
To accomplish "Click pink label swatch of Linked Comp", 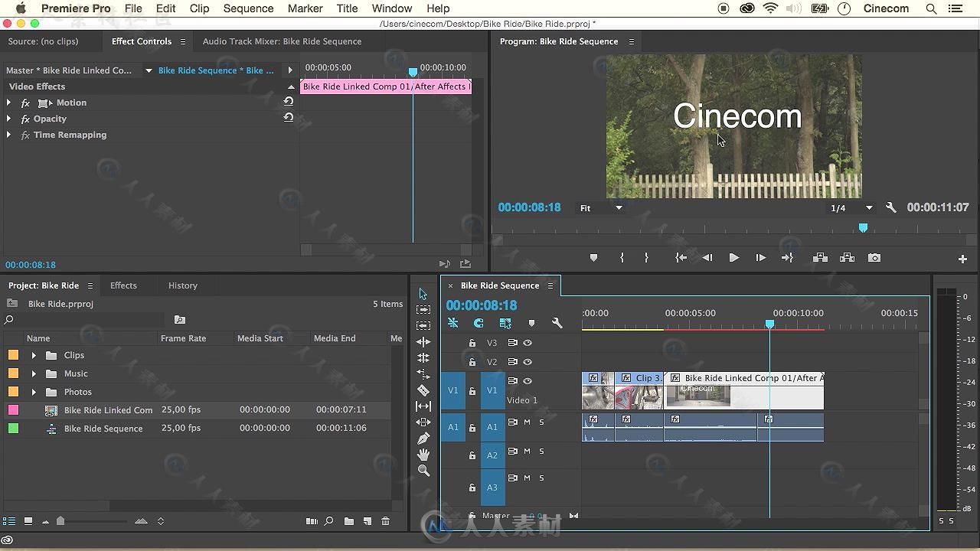I will pyautogui.click(x=13, y=410).
